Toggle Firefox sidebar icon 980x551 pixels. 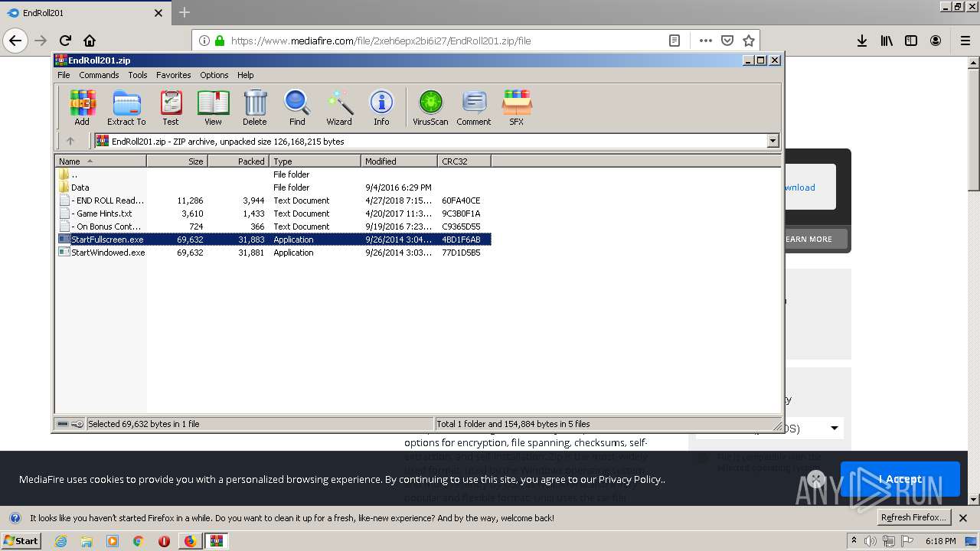[x=911, y=41]
